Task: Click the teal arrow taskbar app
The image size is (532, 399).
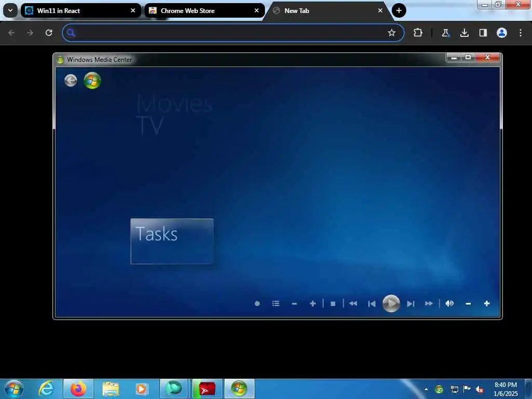Action: pos(174,389)
